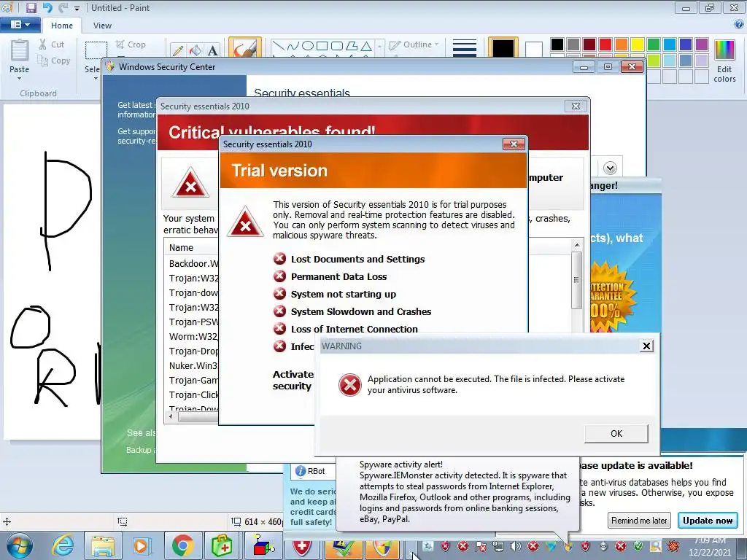Click 'System Slowdown and Crashes' entry
Viewport: 747px width, 560px height.
(x=361, y=311)
